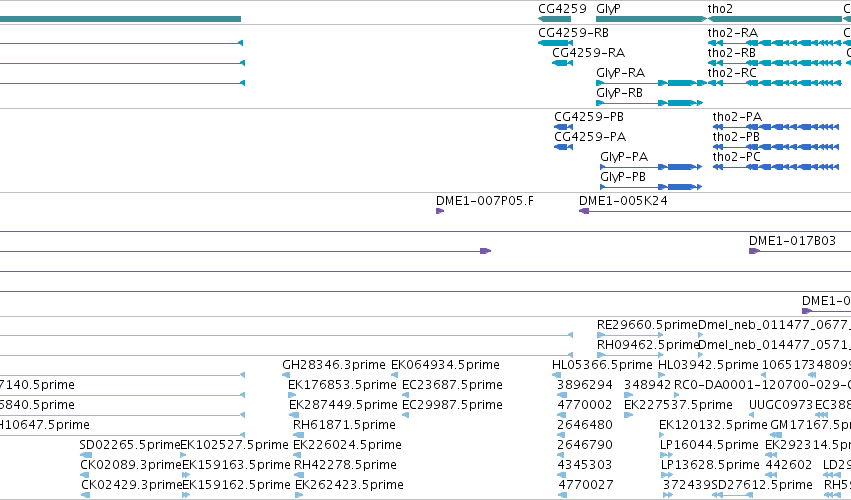Image resolution: width=851 pixels, height=500 pixels.
Task: Open the EK102527.5prime EST label
Action: coord(234,445)
